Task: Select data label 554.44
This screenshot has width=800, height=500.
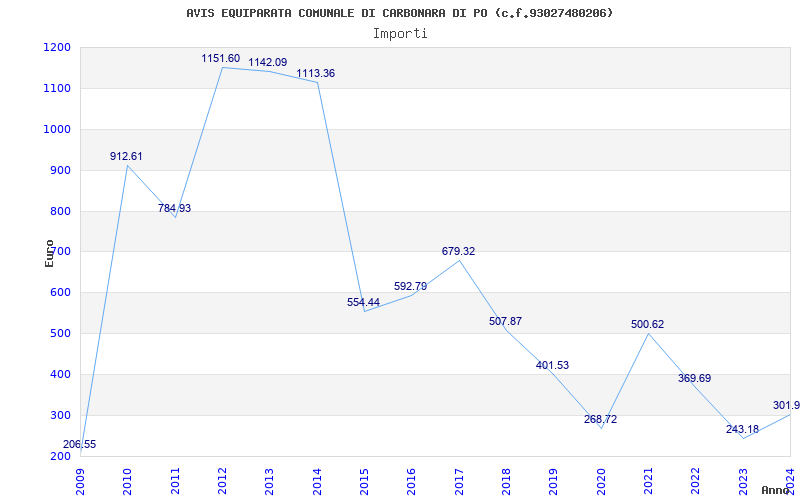Action: [x=363, y=302]
